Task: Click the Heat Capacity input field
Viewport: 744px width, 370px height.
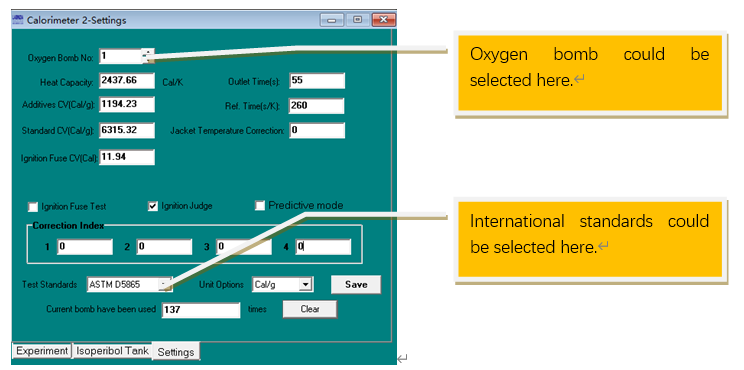Action: pyautogui.click(x=127, y=81)
